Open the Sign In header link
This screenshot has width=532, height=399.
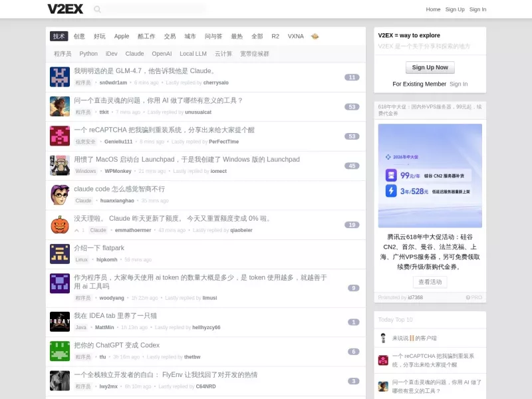click(x=477, y=9)
